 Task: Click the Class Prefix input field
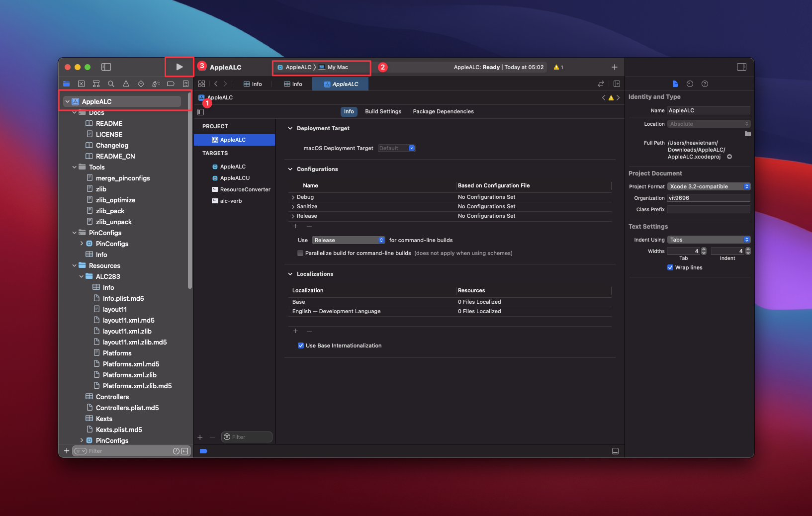[x=709, y=209]
